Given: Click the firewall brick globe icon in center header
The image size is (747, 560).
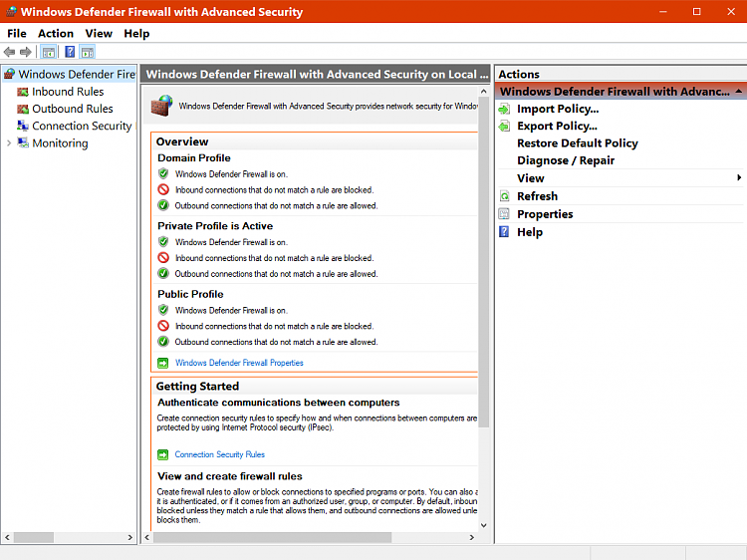Looking at the screenshot, I should [x=161, y=106].
